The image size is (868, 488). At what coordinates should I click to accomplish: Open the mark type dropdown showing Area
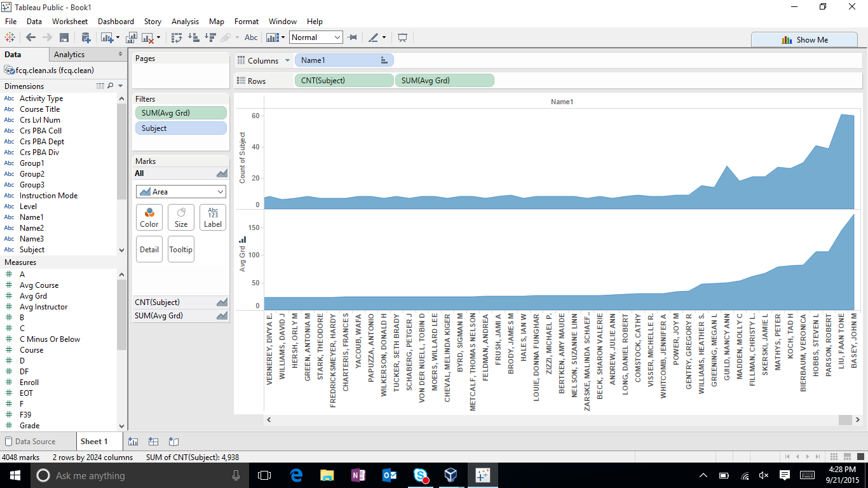(x=181, y=192)
